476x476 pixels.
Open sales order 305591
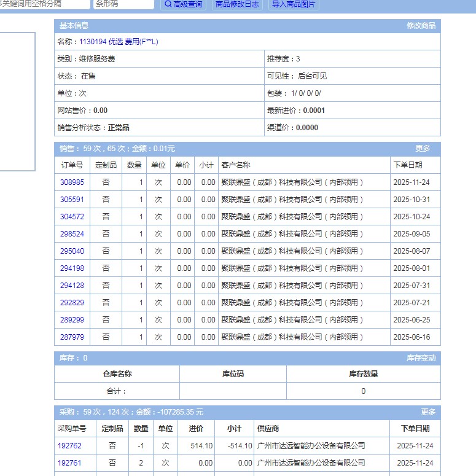point(72,200)
